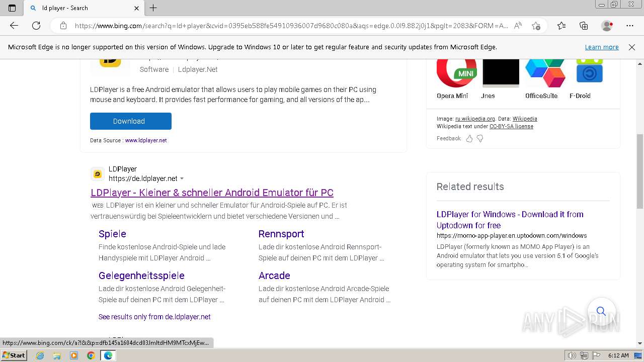Open the Favorites list icon

[x=561, y=26]
